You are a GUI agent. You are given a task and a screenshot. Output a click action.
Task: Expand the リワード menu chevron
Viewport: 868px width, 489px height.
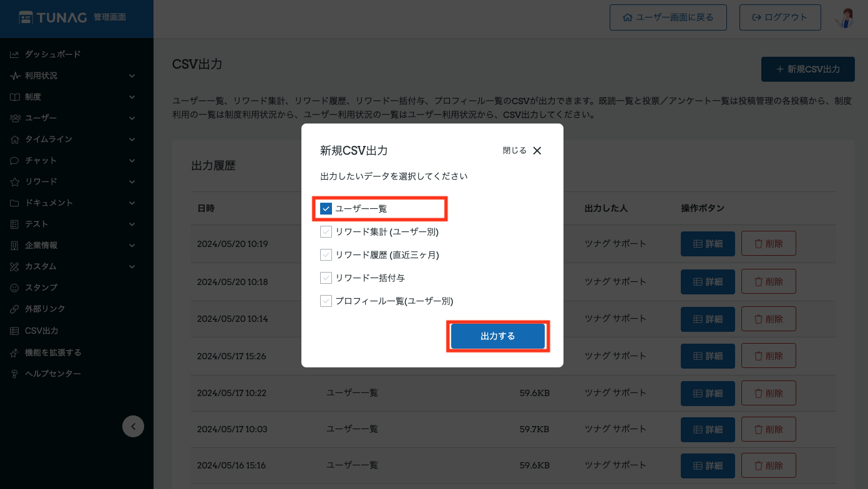(x=132, y=182)
